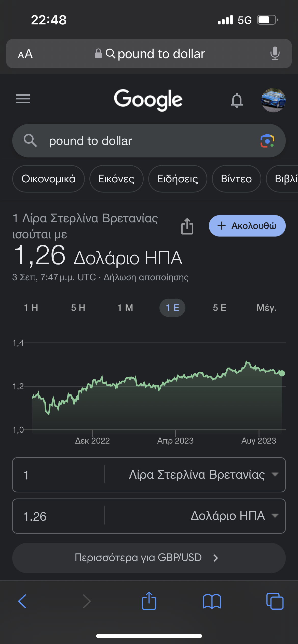Switch chart to 5 E range
Viewport: 298px width, 644px height.
220,308
